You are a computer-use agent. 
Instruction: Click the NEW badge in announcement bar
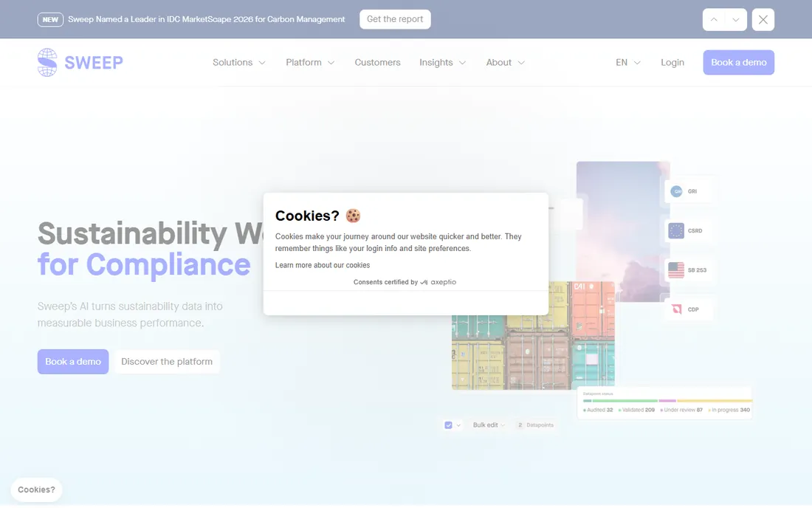(50, 20)
